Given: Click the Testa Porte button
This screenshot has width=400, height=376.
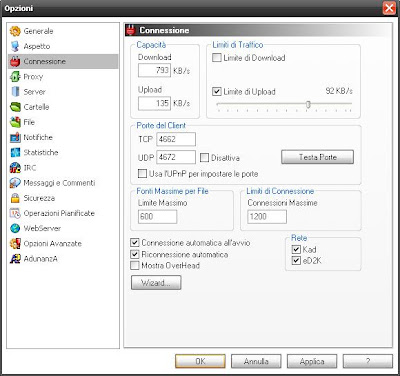Looking at the screenshot, I should point(317,157).
